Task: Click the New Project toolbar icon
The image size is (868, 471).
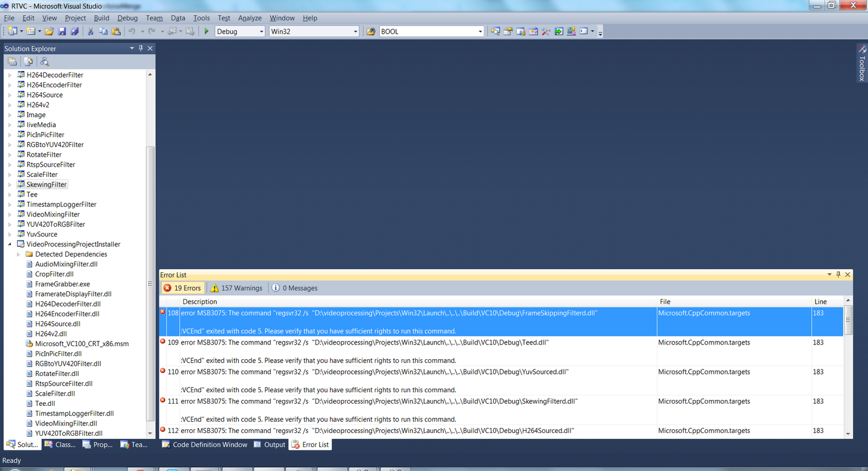Action: pos(12,31)
